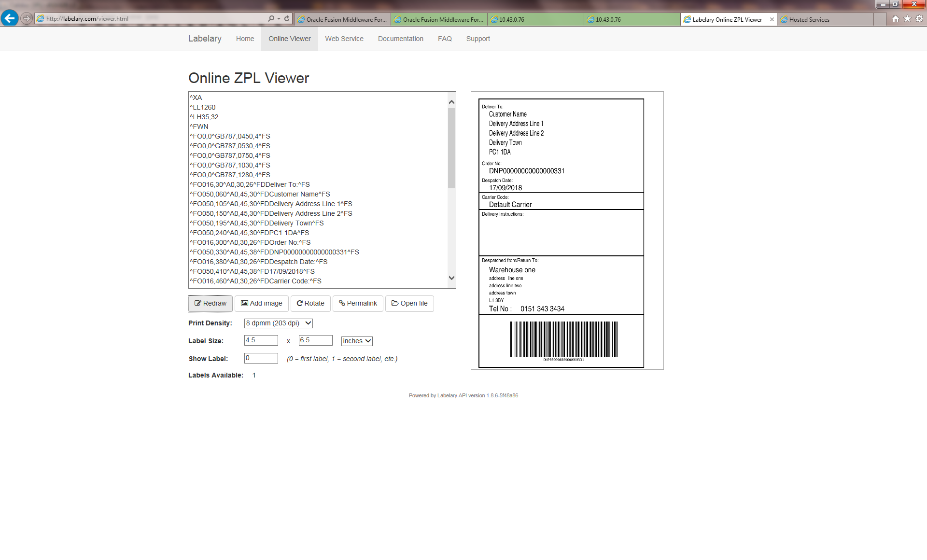Screen dimensions: 927x560
Task: Restore down the browser window
Action: (x=895, y=4)
